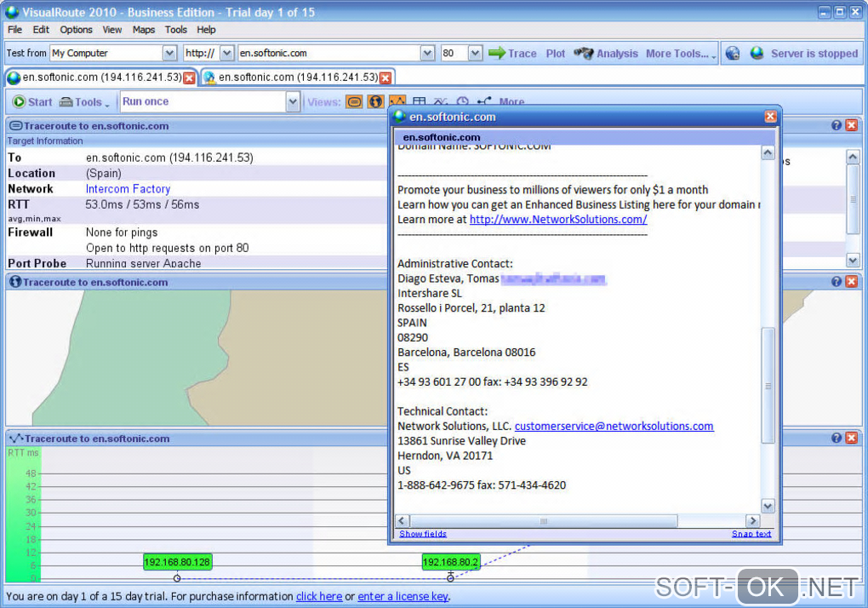
Task: Click the summary Traceroute panel header icon
Action: click(16, 126)
